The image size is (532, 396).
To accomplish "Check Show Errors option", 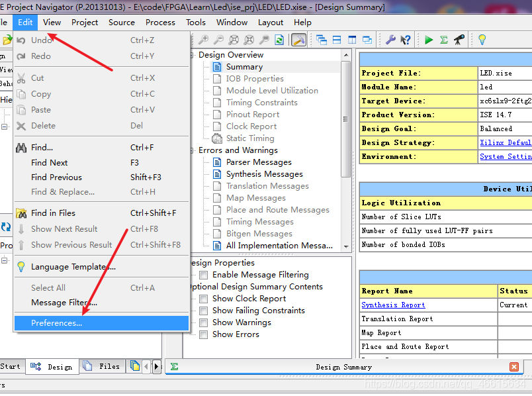I will point(204,334).
